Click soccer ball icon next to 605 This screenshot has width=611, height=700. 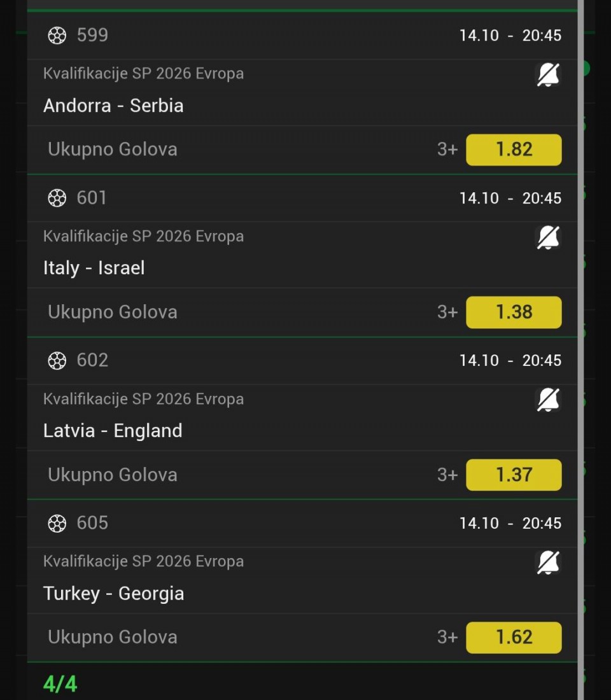click(x=57, y=524)
